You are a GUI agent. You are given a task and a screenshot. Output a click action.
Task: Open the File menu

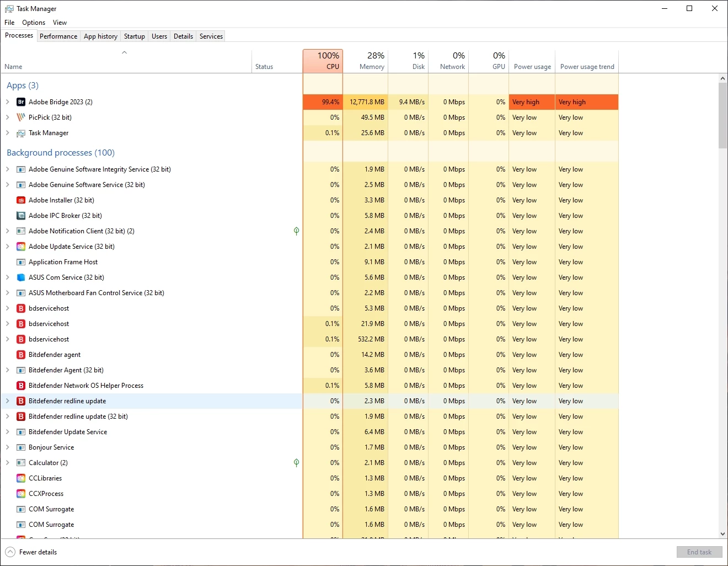(9, 23)
